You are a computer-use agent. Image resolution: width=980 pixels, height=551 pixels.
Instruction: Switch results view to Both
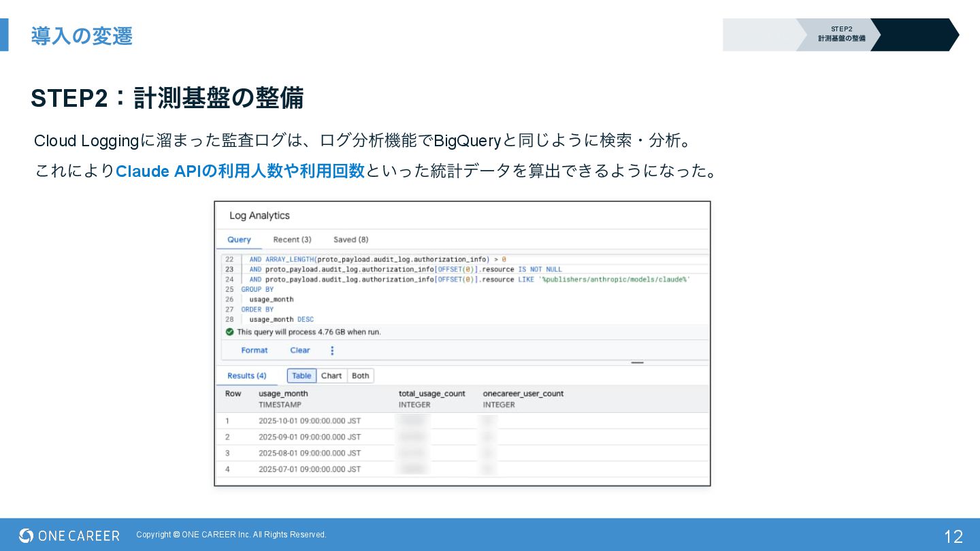pyautogui.click(x=361, y=375)
